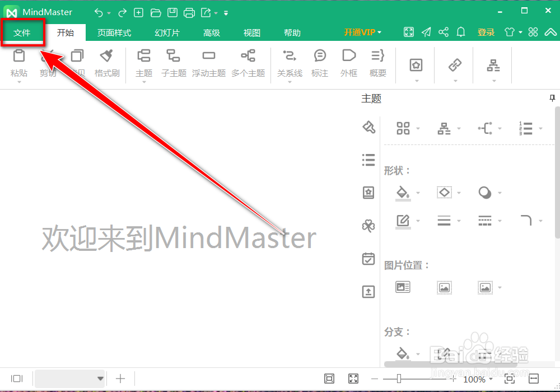Click the 登录 login button
This screenshot has width=560, height=392.
click(486, 32)
